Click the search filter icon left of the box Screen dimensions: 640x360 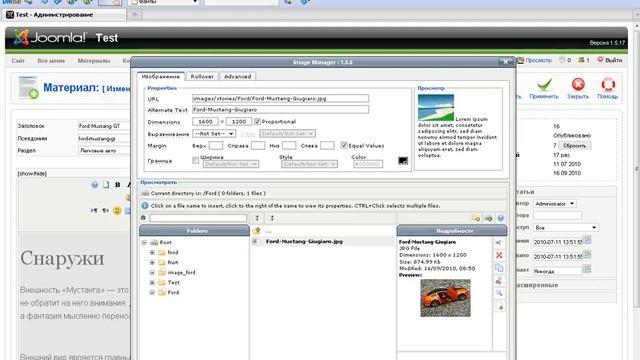pos(143,218)
